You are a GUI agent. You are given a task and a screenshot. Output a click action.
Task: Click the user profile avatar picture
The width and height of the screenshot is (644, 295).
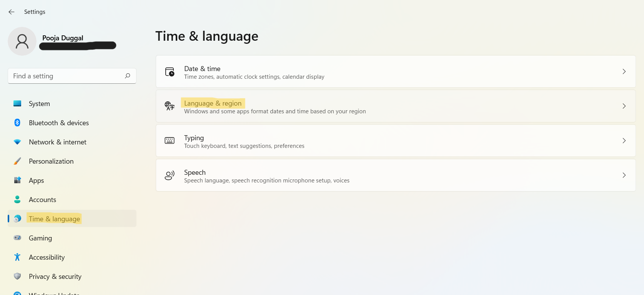(x=22, y=41)
